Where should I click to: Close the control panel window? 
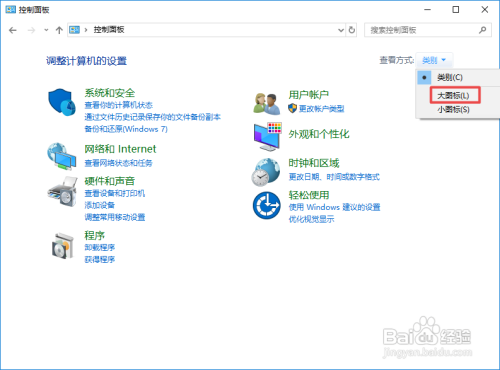[x=485, y=10]
